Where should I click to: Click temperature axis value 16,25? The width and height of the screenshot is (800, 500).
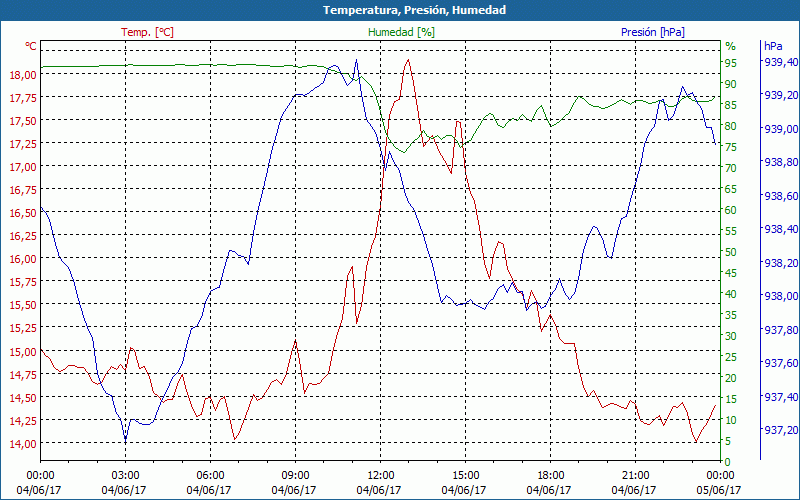23,236
